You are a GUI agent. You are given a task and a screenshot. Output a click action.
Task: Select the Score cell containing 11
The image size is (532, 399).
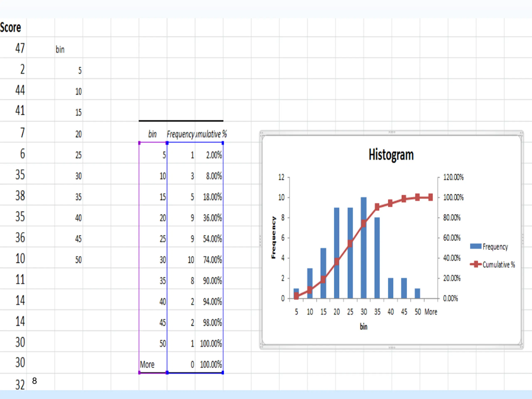click(x=13, y=279)
